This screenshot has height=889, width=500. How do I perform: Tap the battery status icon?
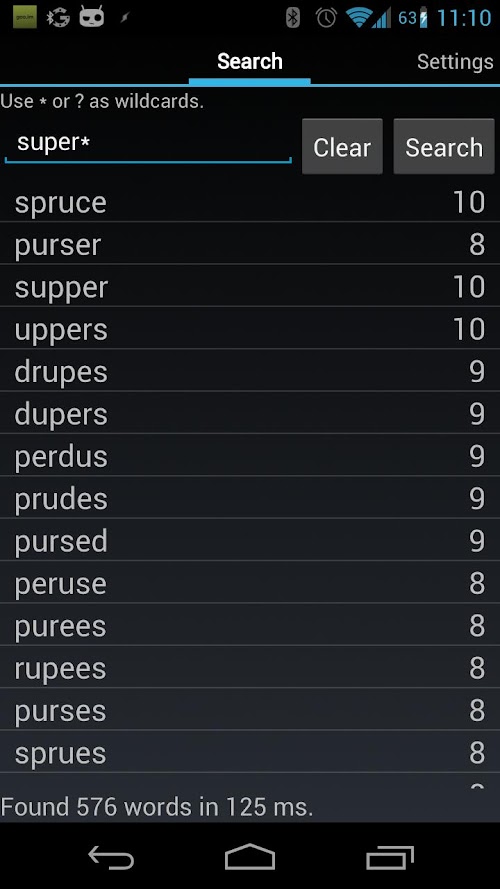pos(422,18)
